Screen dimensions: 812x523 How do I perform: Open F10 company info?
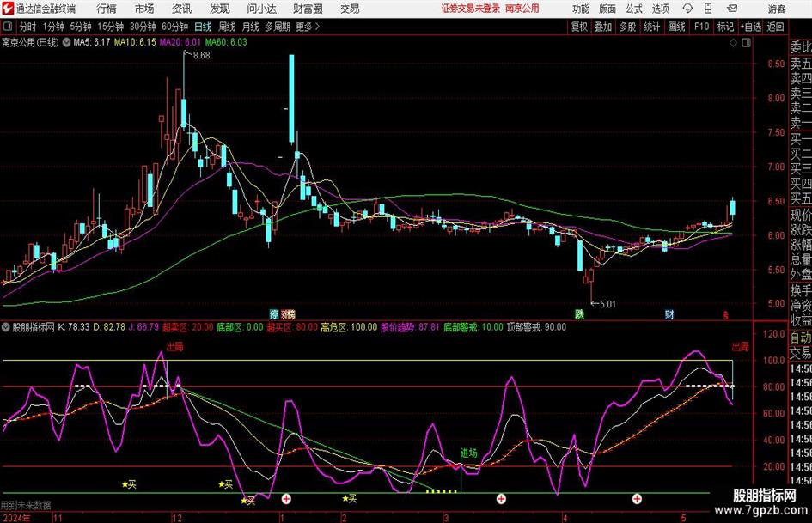point(701,27)
